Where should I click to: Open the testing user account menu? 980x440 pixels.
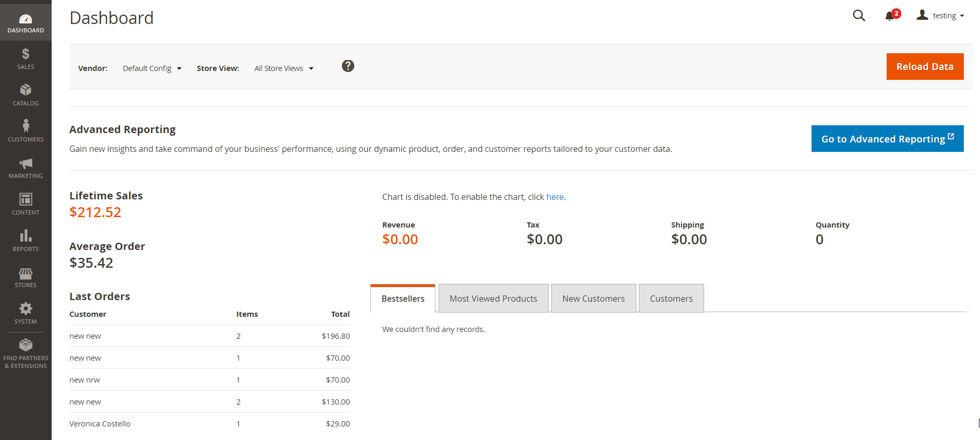point(940,16)
